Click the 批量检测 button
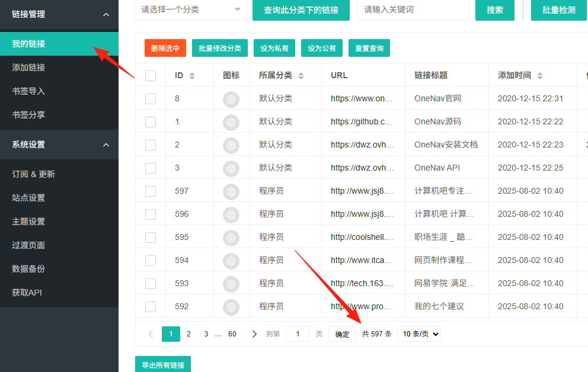 (559, 10)
